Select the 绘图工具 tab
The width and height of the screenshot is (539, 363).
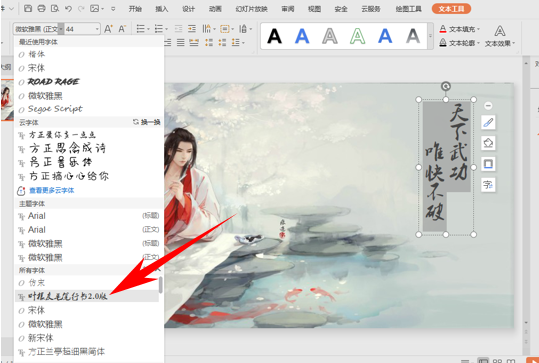(408, 9)
